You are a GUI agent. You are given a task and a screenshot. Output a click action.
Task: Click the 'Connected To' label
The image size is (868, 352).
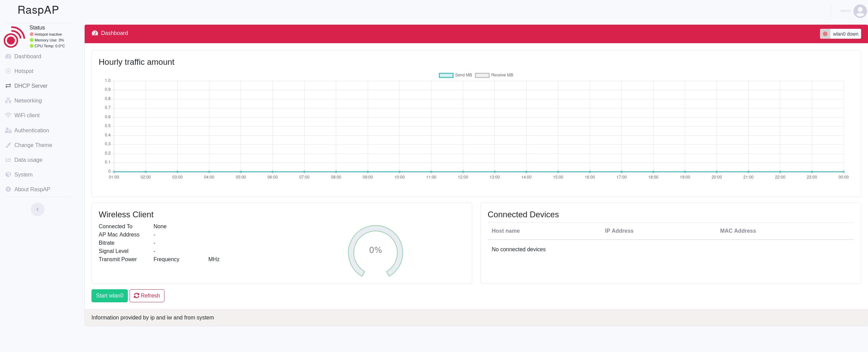pos(115,227)
